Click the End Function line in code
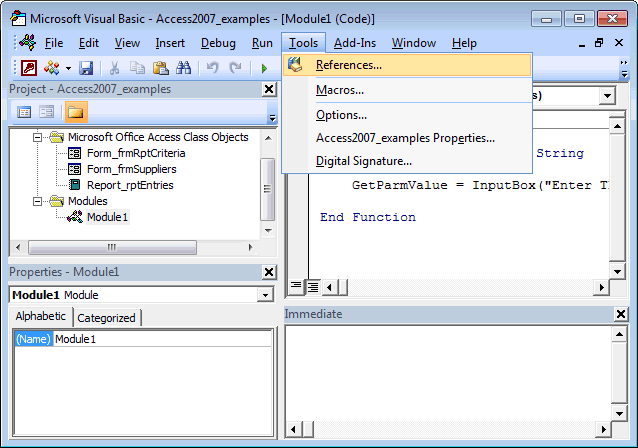 tap(368, 217)
